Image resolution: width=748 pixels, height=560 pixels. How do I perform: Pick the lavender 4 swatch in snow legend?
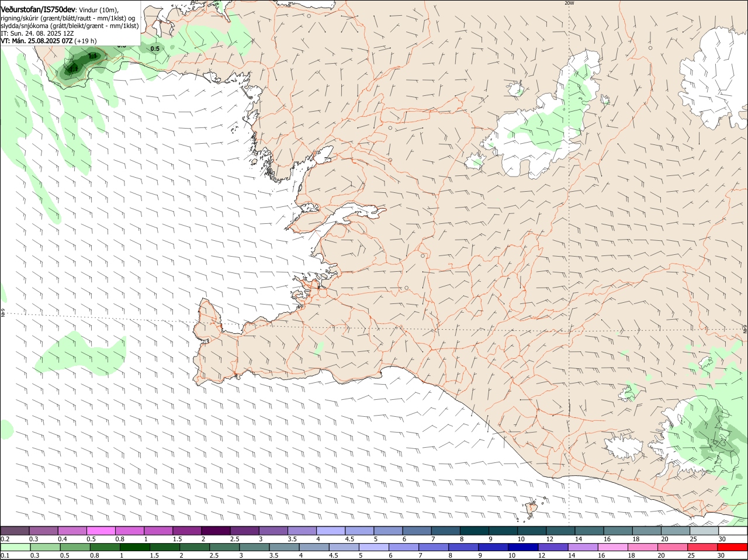click(x=330, y=530)
